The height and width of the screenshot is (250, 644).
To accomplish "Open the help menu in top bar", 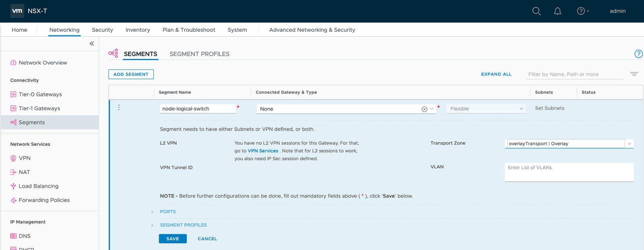I will click(x=583, y=11).
